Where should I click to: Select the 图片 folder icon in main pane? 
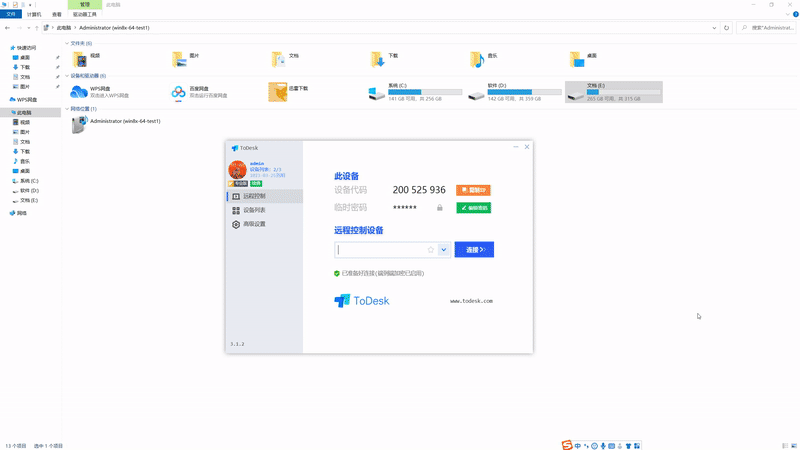click(180, 60)
